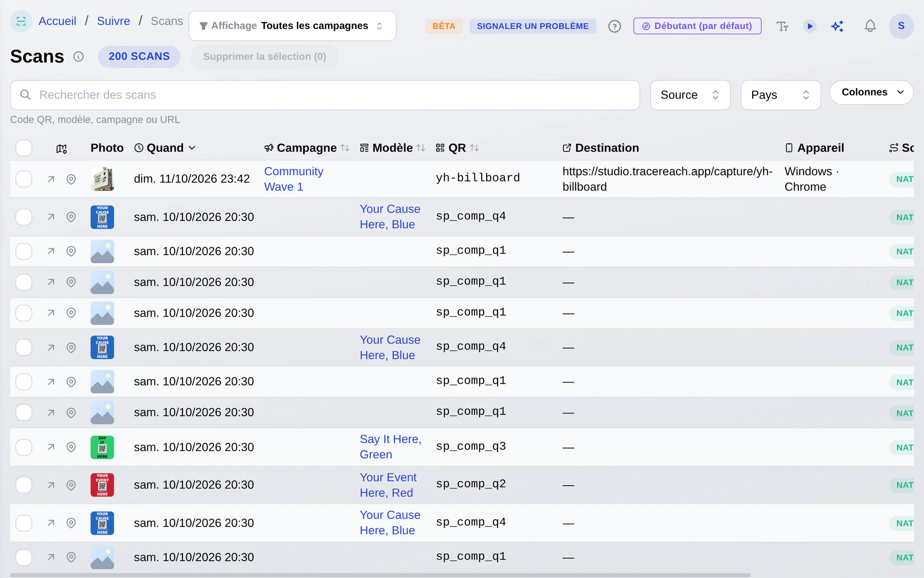Image resolution: width=924 pixels, height=578 pixels.
Task: Click the horizontal scrollbar at bottom
Action: coord(380,575)
